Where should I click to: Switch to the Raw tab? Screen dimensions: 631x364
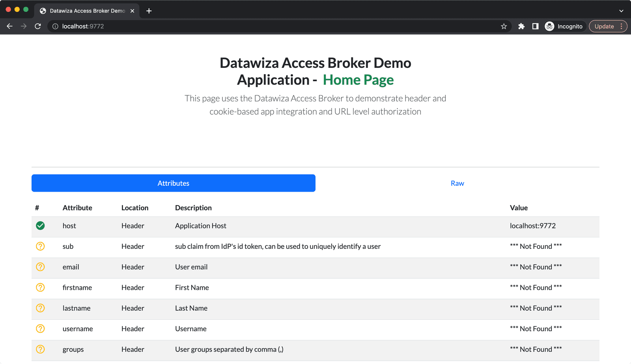pyautogui.click(x=457, y=183)
